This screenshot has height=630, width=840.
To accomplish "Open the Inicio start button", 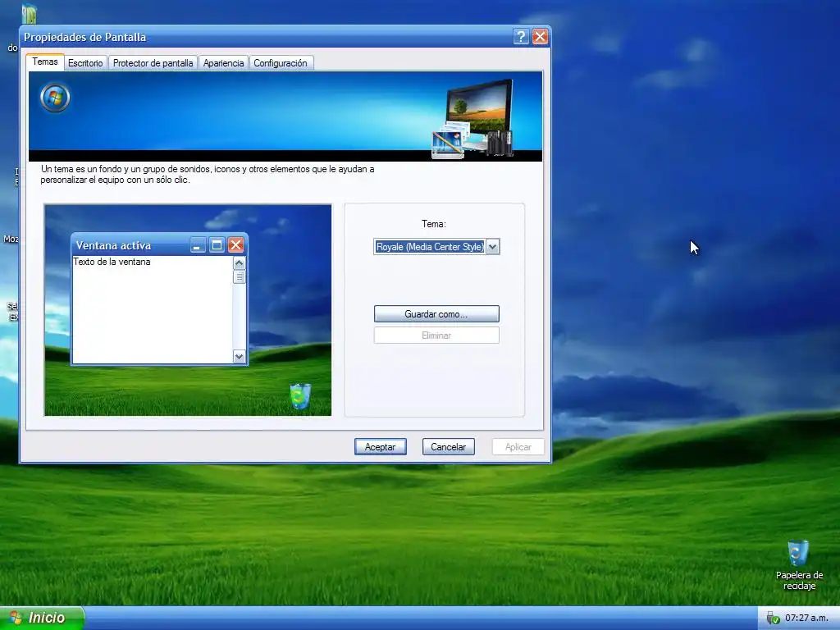I will [42, 618].
